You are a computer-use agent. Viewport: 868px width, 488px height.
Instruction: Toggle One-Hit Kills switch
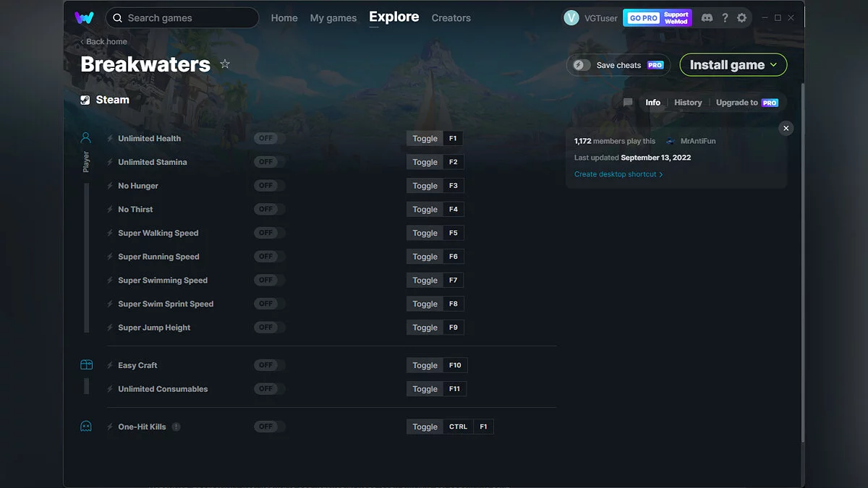(269, 427)
